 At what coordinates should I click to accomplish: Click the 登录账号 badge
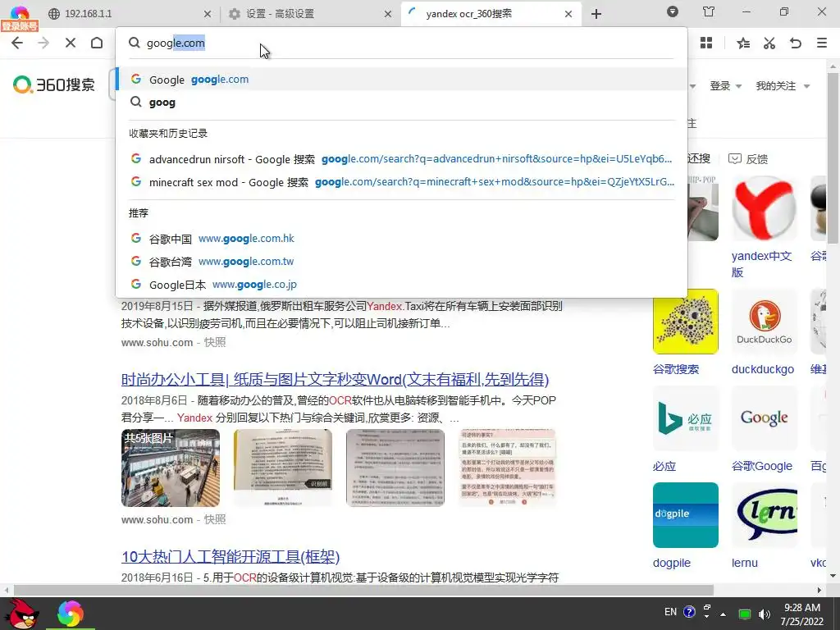[x=20, y=25]
